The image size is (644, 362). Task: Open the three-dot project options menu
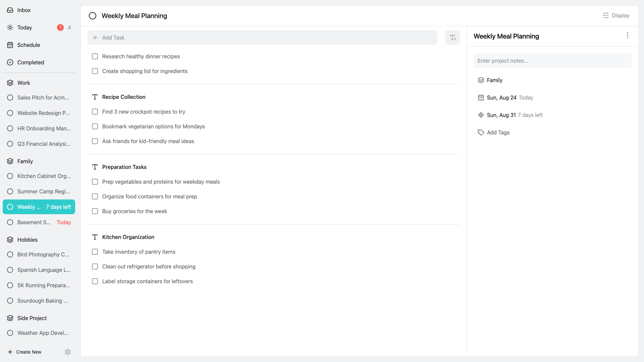click(627, 36)
